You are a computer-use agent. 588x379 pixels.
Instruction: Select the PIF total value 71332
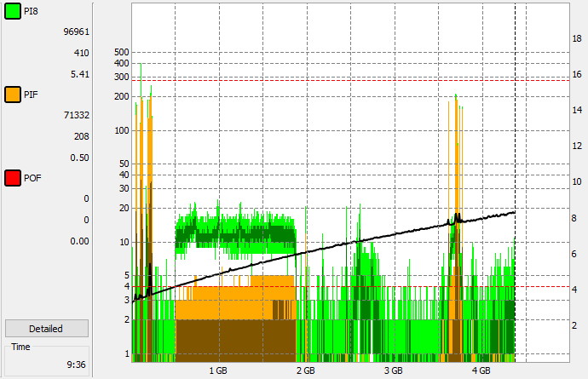tap(77, 115)
